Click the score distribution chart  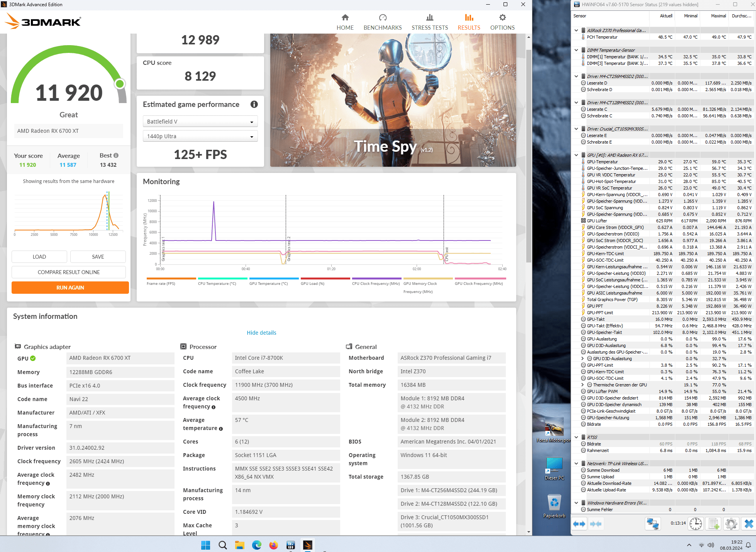(69, 214)
